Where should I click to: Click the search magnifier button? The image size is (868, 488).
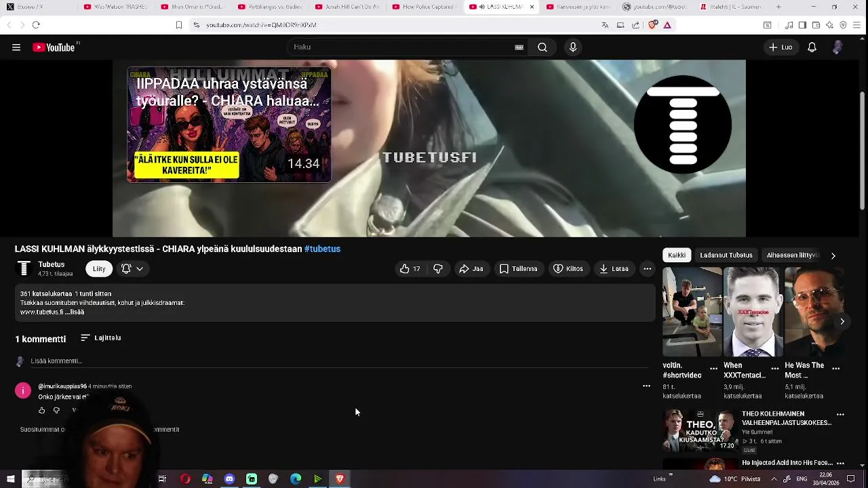coord(542,47)
